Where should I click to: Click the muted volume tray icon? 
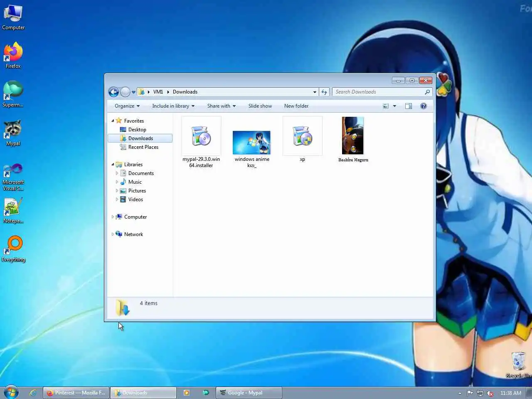click(x=490, y=393)
